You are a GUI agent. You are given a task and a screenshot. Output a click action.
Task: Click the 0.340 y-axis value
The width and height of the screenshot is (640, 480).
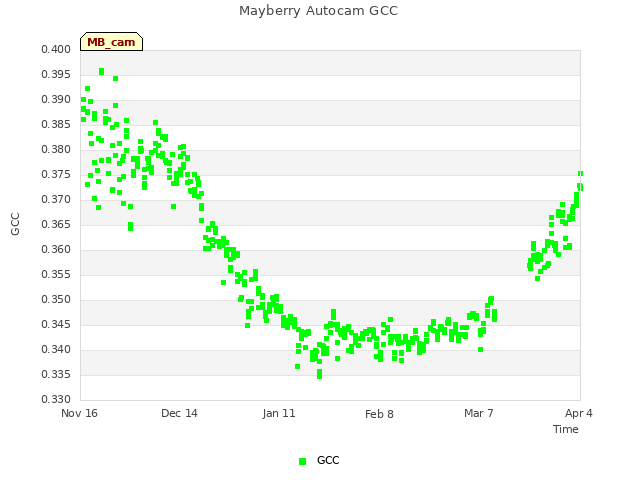[56, 349]
